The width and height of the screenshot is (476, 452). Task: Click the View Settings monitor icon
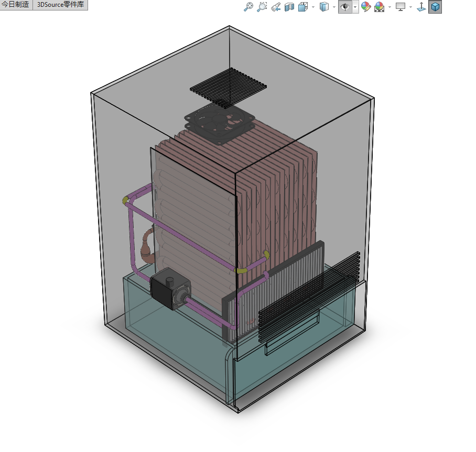pyautogui.click(x=401, y=7)
